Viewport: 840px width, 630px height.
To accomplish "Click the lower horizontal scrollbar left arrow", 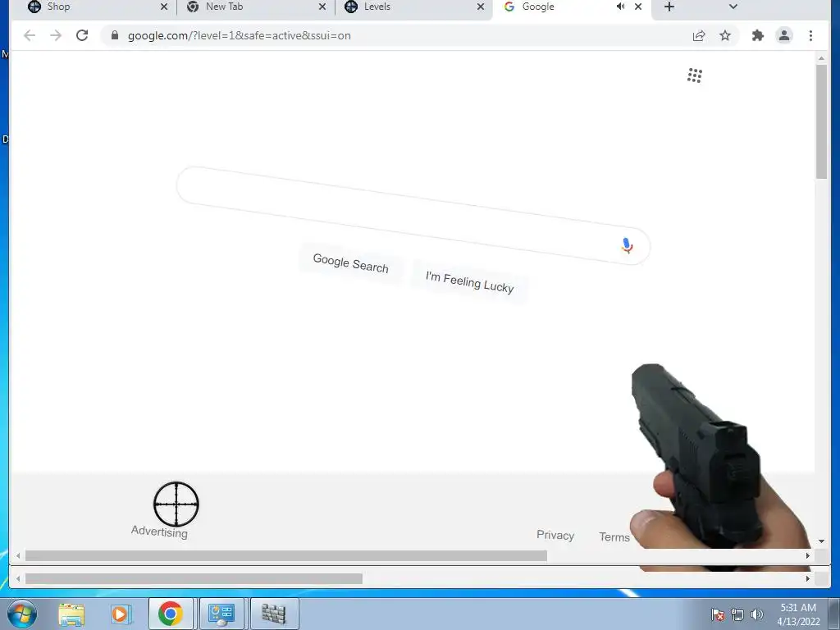I will click(x=18, y=578).
